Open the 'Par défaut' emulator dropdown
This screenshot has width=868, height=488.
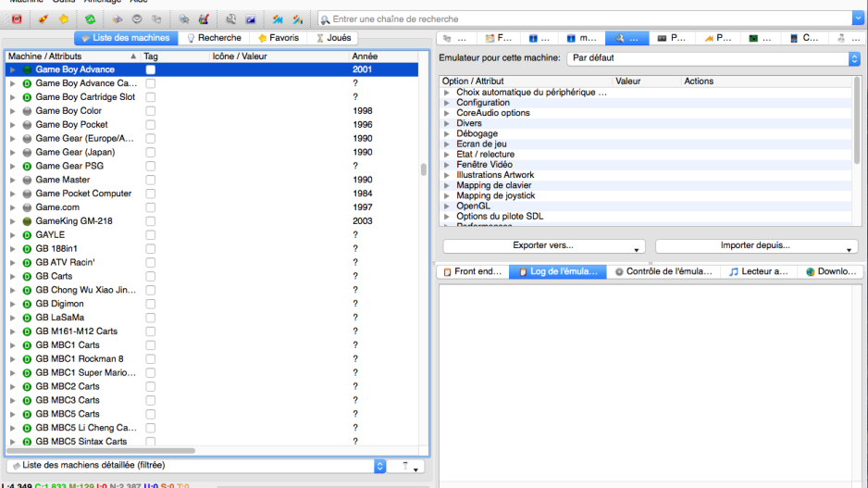713,58
